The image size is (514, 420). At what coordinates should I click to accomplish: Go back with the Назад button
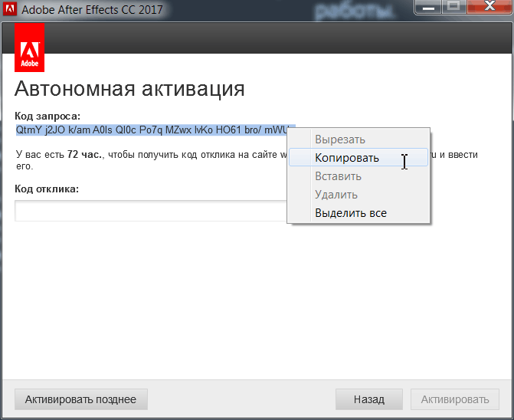pyautogui.click(x=369, y=399)
